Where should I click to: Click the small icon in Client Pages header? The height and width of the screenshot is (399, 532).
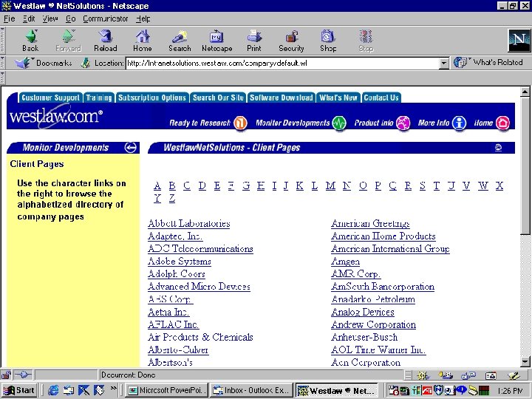pyautogui.click(x=499, y=148)
